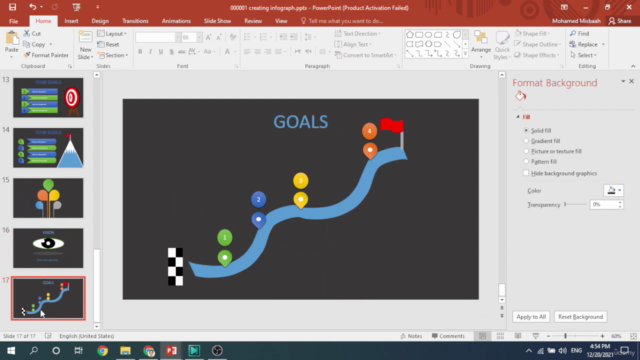Open the File menu
The image size is (640, 360).
click(x=13, y=21)
